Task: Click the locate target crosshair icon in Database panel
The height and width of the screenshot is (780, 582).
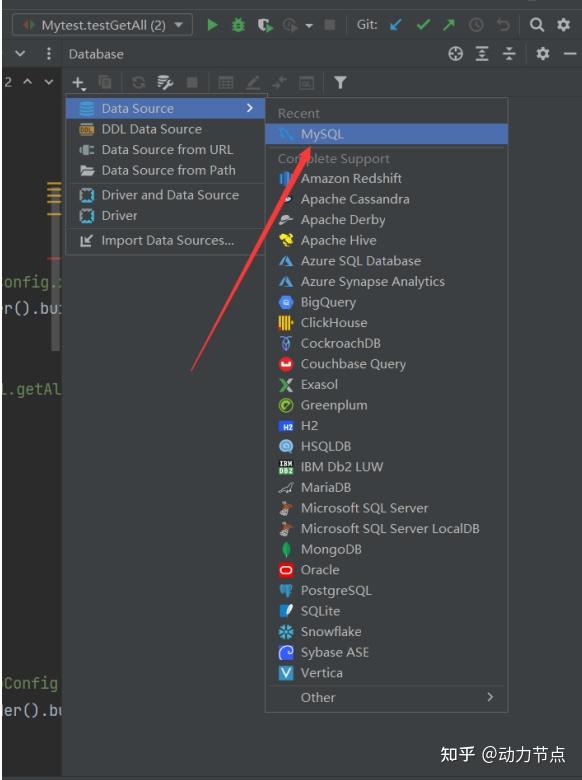Action: 455,54
